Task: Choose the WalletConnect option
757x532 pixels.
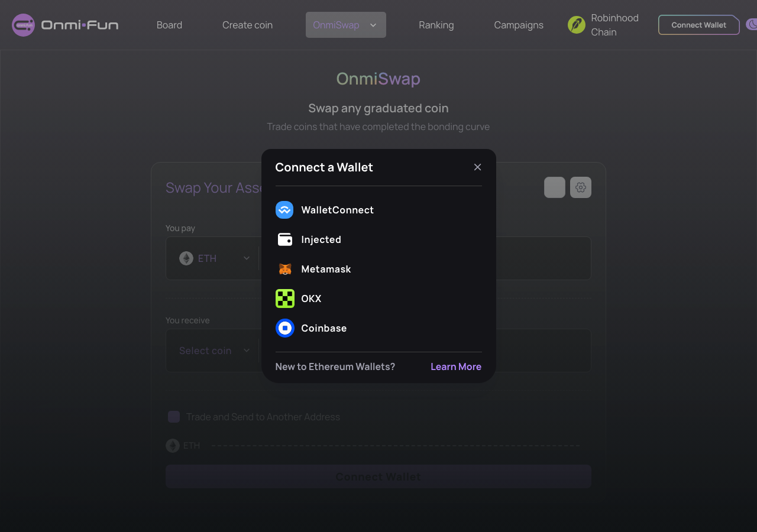Action: tap(378, 210)
